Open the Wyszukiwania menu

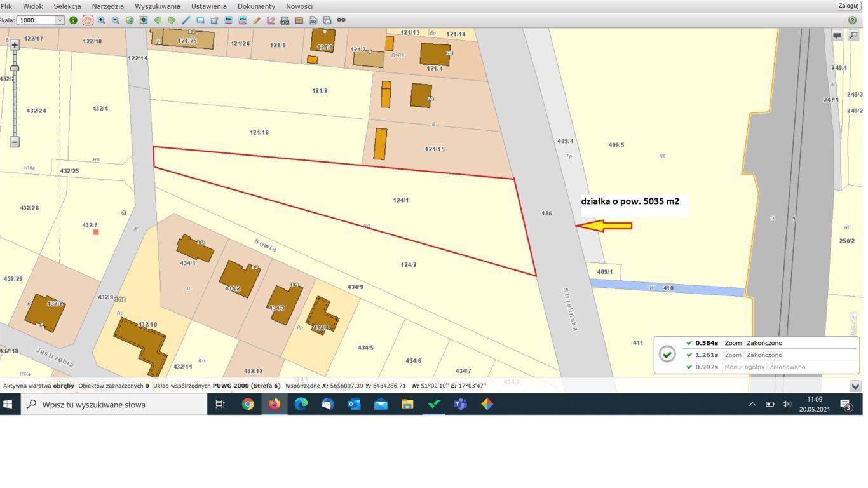158,6
